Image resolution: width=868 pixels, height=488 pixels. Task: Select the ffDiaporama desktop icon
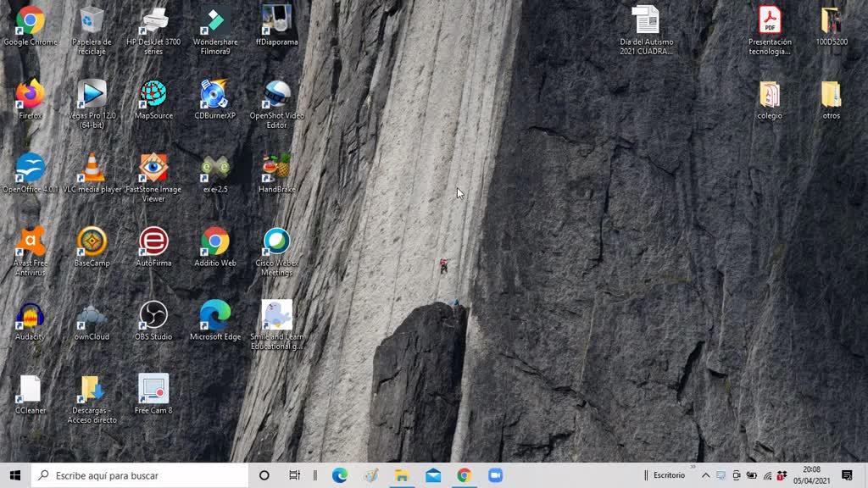277,26
